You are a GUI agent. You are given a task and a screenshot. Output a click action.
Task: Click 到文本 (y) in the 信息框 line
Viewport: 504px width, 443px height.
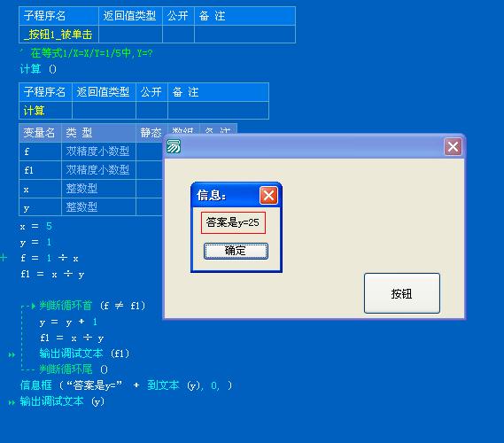pyautogui.click(x=174, y=385)
